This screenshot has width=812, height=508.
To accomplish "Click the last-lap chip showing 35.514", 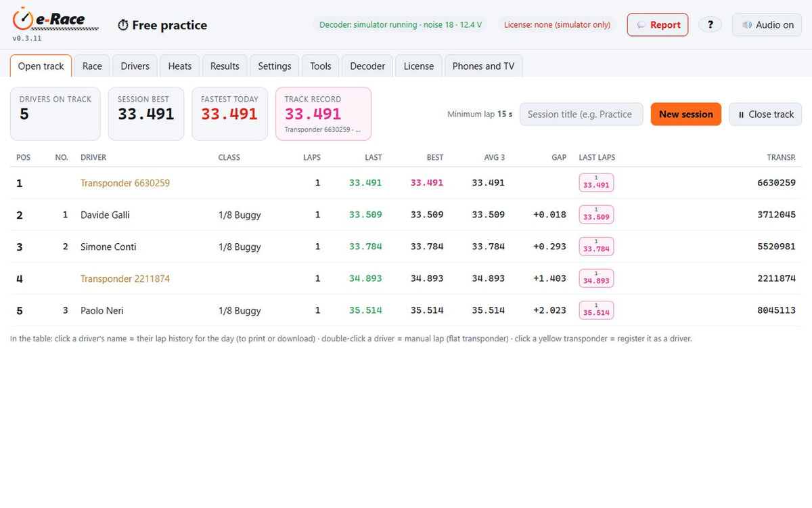I will click(596, 310).
